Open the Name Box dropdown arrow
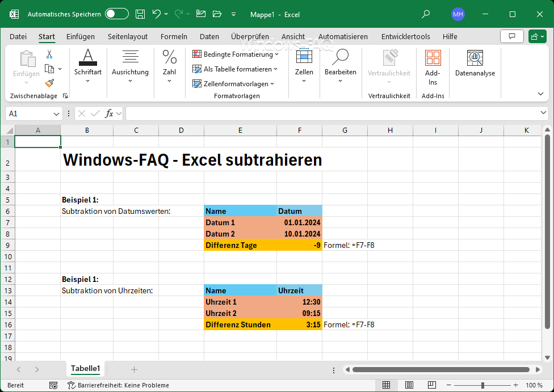 pos(56,113)
